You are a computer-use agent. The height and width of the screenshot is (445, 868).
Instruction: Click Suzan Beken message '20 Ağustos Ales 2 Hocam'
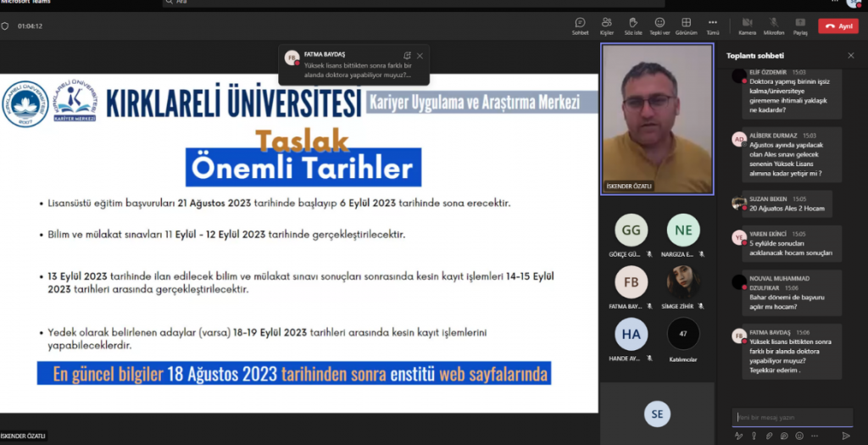pyautogui.click(x=788, y=203)
